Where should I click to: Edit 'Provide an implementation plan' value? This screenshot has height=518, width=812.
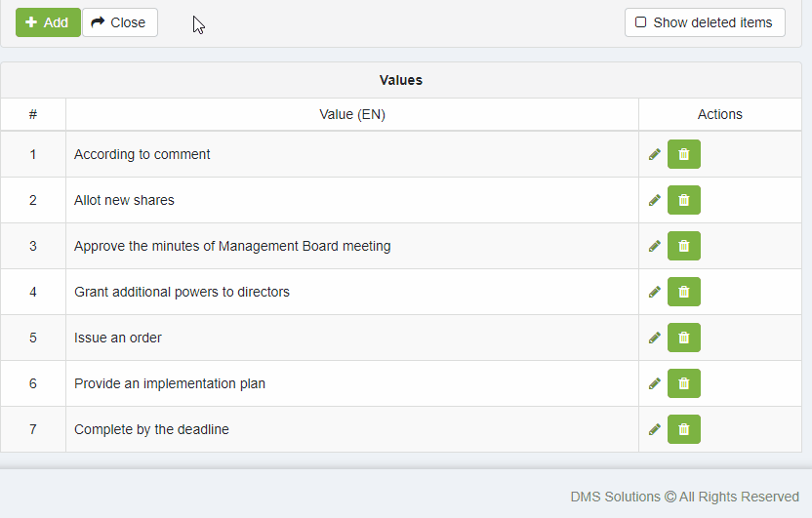[x=655, y=383]
